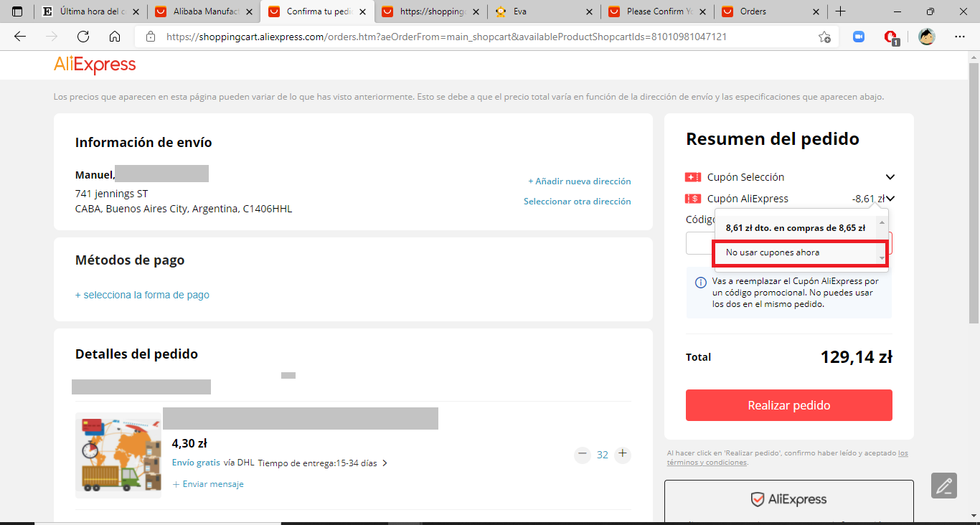Open the red extension icon with badge
This screenshot has width=980, height=525.
[x=892, y=38]
